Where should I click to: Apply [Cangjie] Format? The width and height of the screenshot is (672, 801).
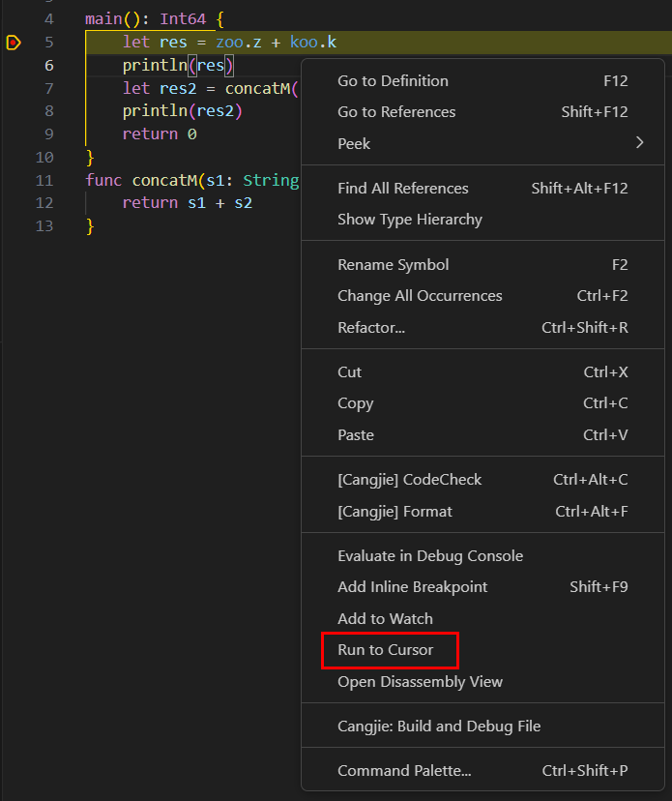pyautogui.click(x=394, y=512)
